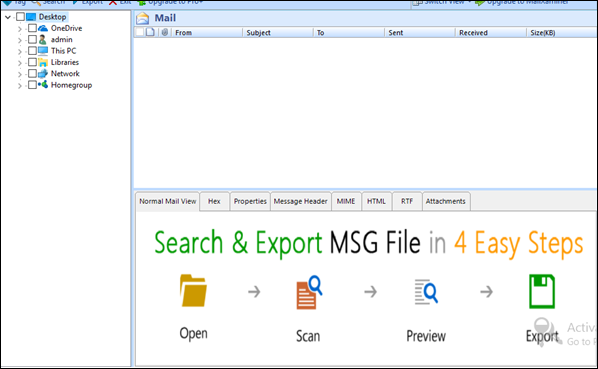Expand the This PC tree node
This screenshot has width=598, height=369.
[20, 51]
